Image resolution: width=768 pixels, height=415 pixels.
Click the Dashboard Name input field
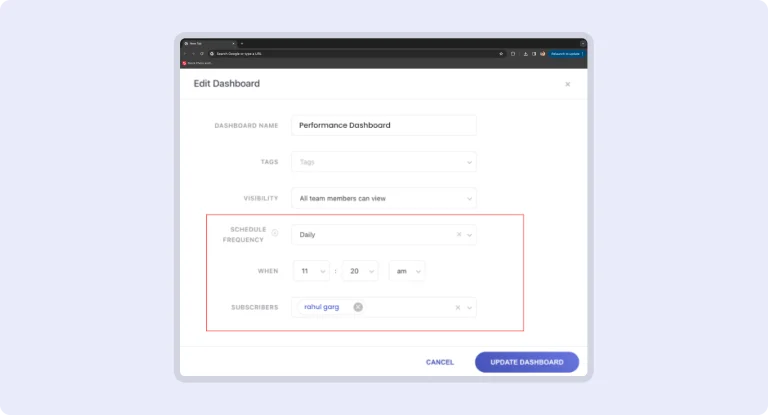click(383, 125)
